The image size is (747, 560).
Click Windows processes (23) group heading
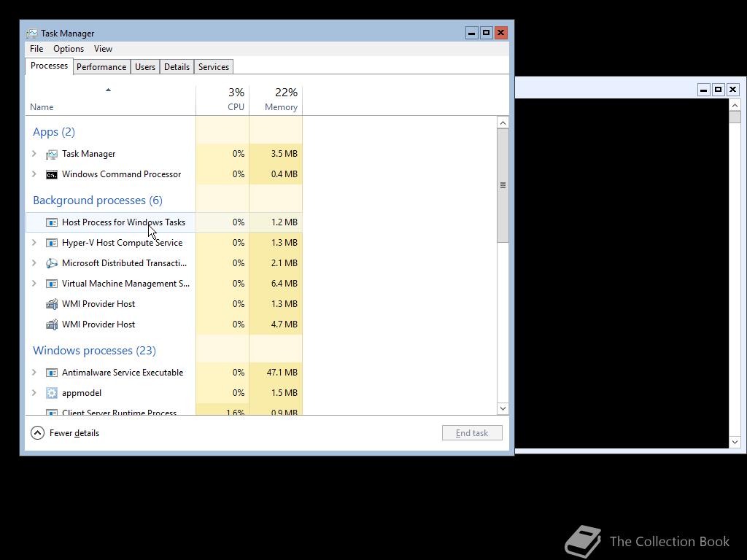94,351
